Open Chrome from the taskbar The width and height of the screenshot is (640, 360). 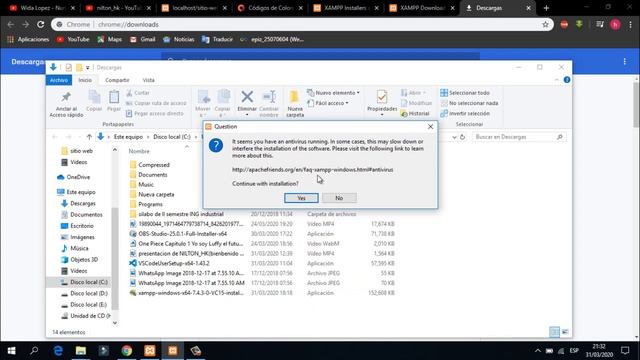(x=127, y=351)
